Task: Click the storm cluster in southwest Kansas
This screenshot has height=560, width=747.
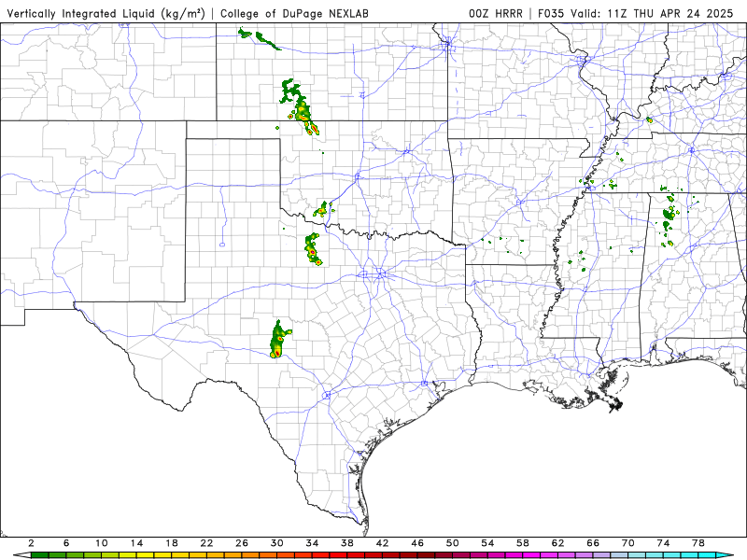Action: point(300,107)
